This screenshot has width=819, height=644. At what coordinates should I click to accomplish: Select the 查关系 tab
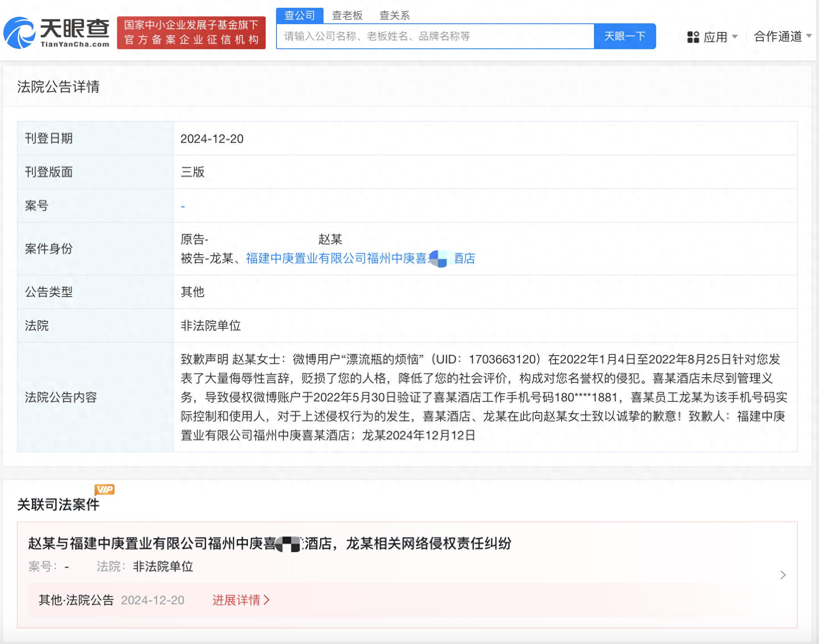click(394, 16)
